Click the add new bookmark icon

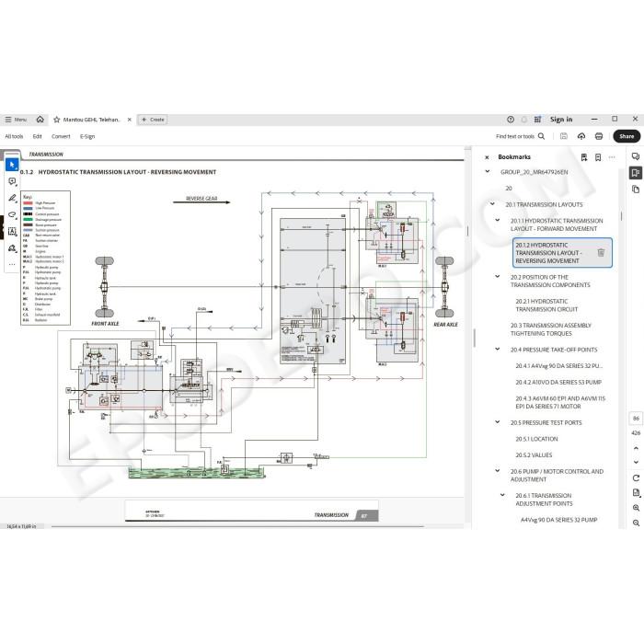pyautogui.click(x=598, y=157)
